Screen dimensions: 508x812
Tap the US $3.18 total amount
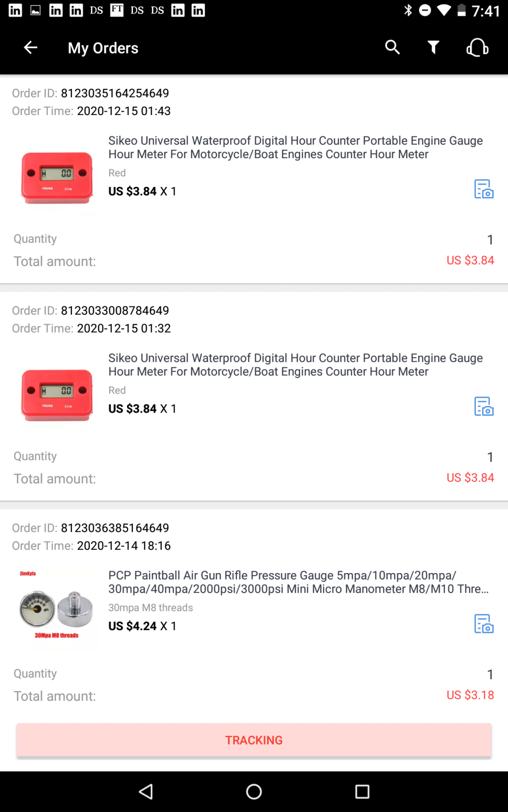pyautogui.click(x=470, y=695)
